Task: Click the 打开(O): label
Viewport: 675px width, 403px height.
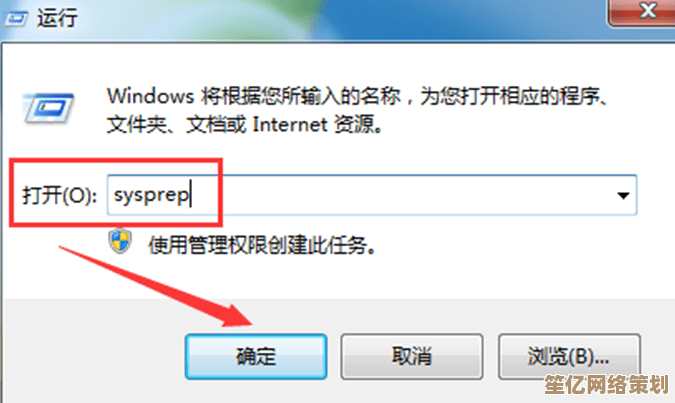Action: click(59, 195)
